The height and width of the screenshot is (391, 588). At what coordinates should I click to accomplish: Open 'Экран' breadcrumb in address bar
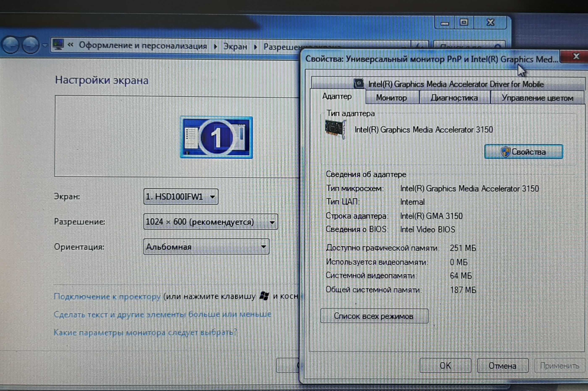click(235, 46)
